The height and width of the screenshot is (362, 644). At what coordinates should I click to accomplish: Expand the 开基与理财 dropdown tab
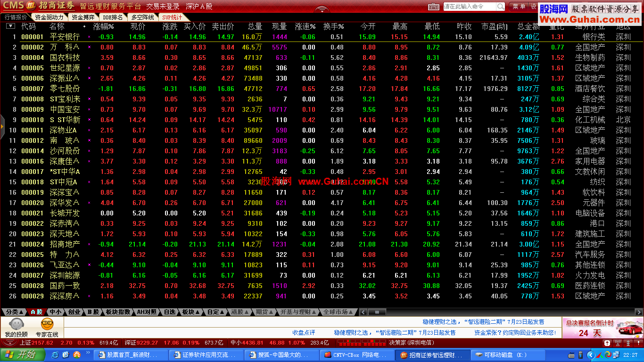(298, 312)
